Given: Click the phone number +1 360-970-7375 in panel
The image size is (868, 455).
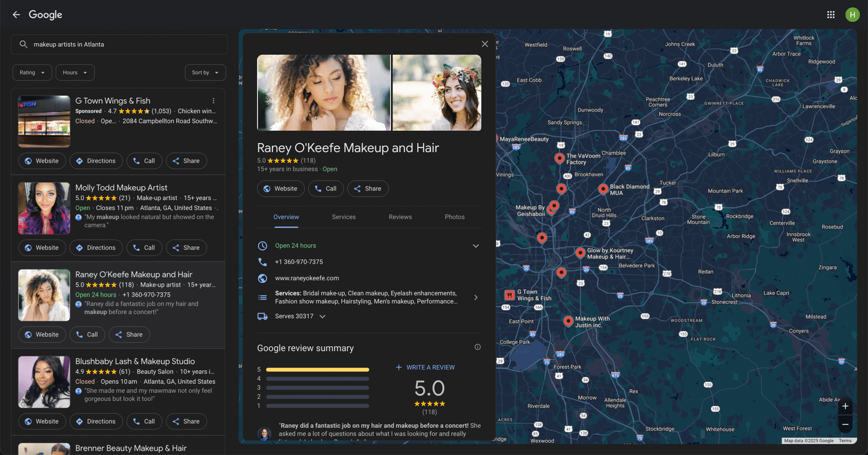Looking at the screenshot, I should pyautogui.click(x=299, y=262).
